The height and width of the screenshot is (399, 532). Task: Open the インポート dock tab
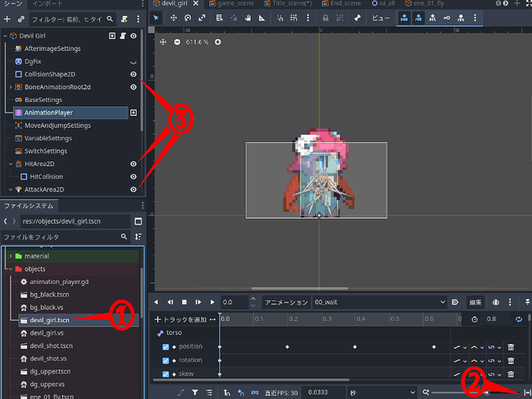47,4
